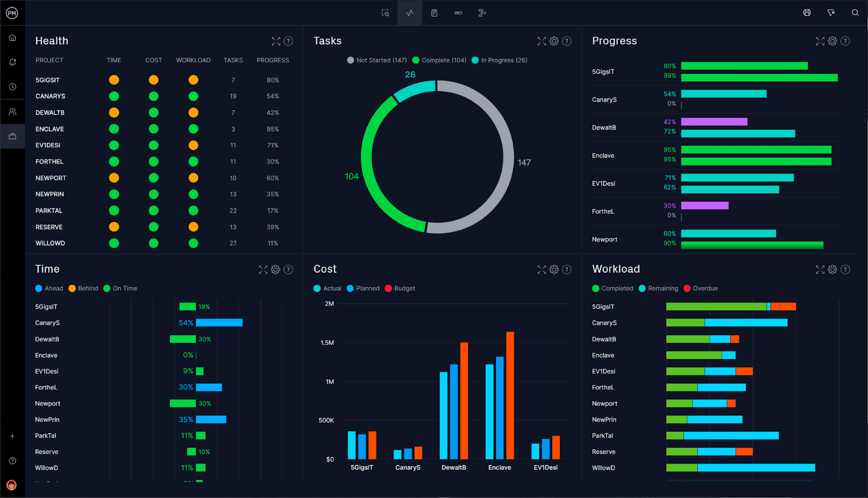Select the clipboard Tasks view
This screenshot has width=868, height=498.
click(434, 12)
